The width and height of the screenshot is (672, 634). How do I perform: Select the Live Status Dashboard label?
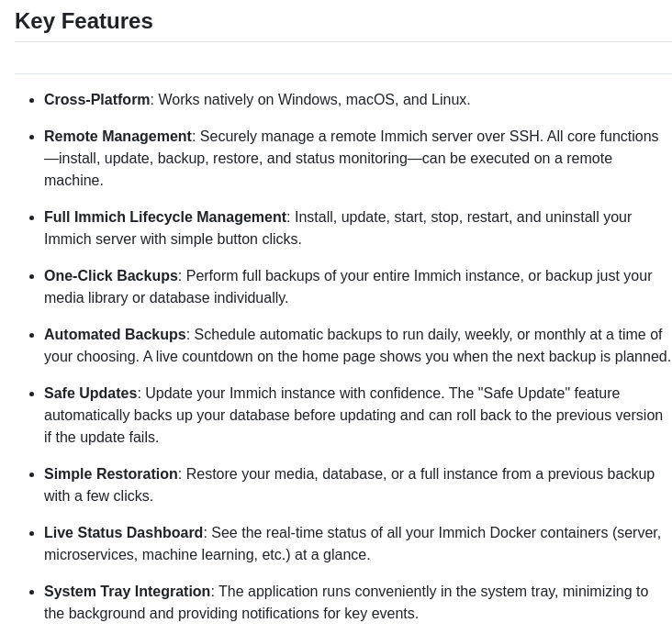[123, 532]
